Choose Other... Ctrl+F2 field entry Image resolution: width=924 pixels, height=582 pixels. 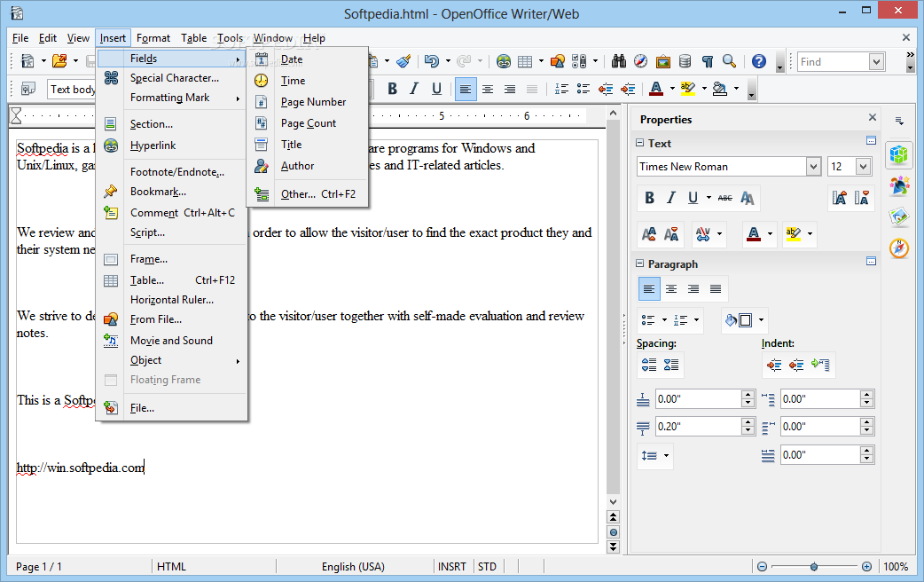309,194
